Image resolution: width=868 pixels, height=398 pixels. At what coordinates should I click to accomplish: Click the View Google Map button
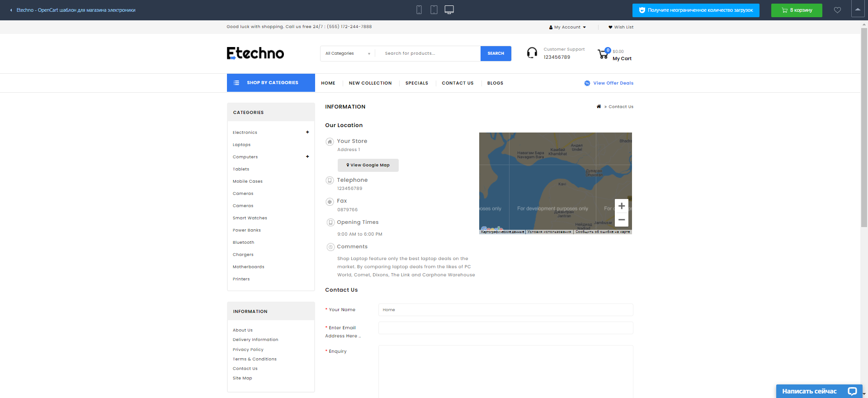368,165
